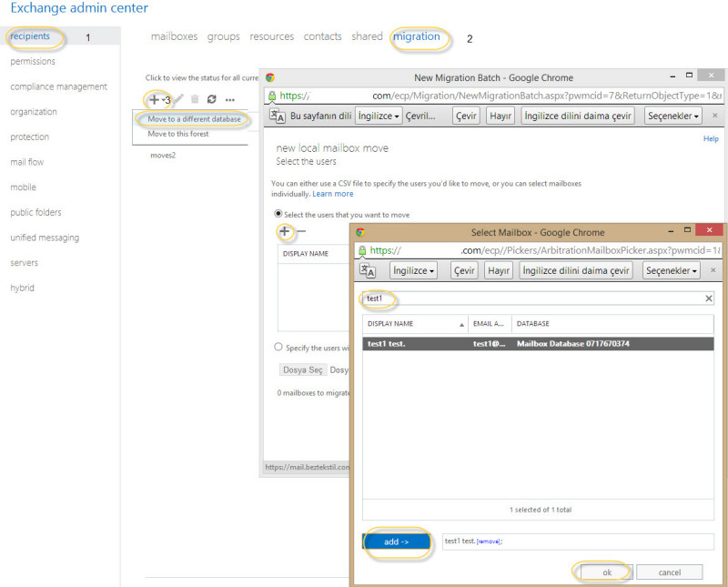The image size is (728, 587).
Task: Click the padlock icon in the Select Mailbox address bar
Action: 362,250
